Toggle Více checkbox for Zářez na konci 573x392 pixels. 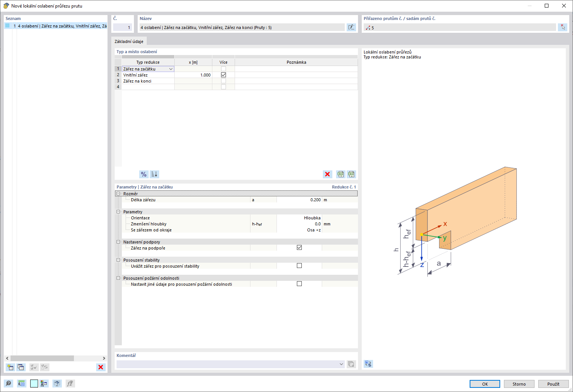pyautogui.click(x=223, y=81)
